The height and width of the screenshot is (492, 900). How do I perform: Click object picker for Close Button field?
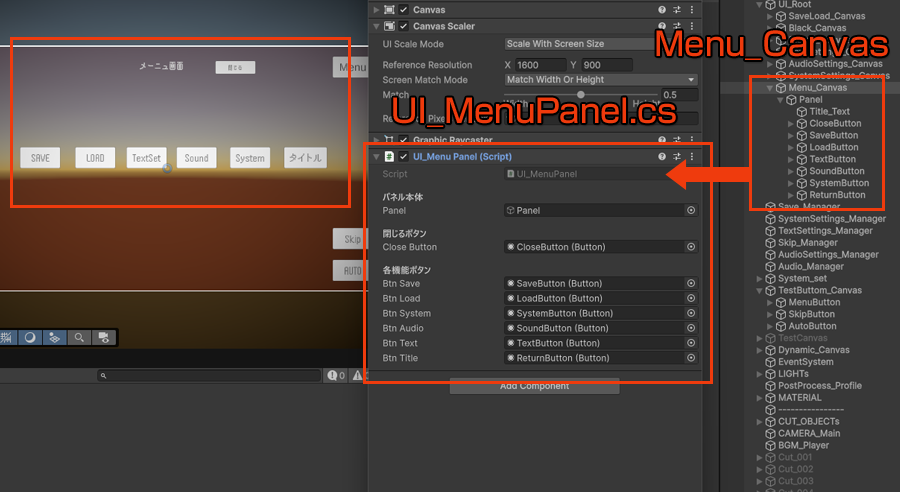coord(690,247)
